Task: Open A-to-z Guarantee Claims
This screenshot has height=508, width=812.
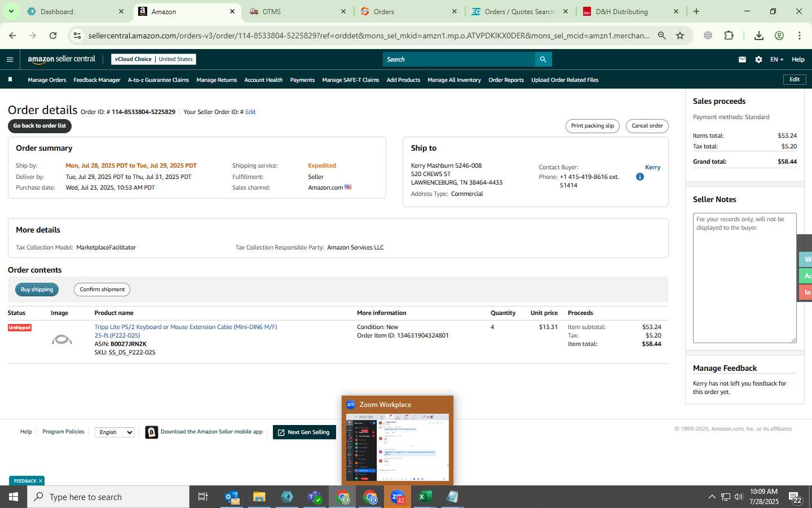Action: coord(158,80)
